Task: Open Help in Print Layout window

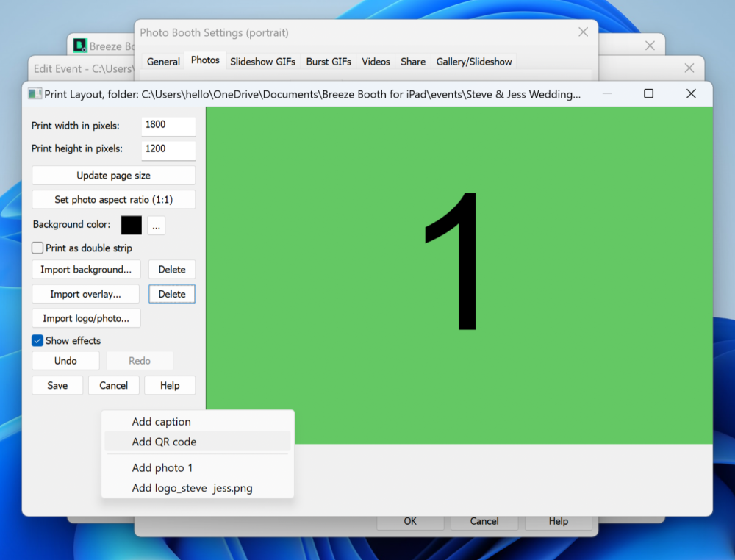Action: point(170,386)
